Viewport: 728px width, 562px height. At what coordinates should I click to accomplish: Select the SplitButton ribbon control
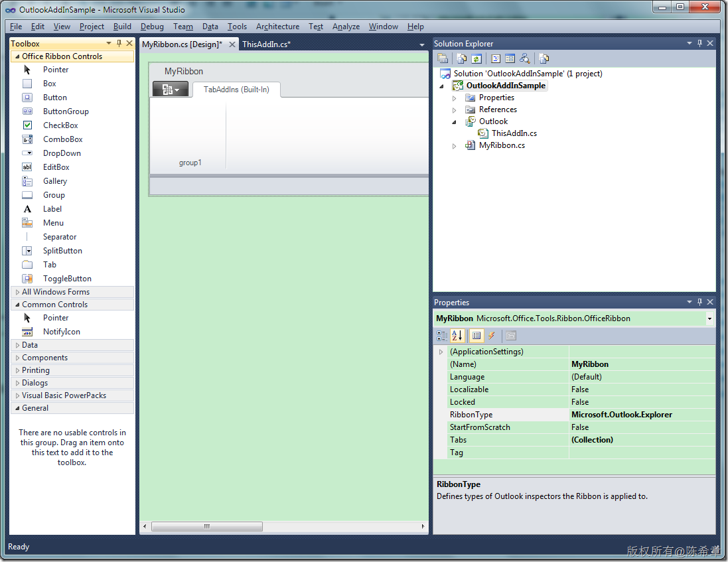tap(62, 251)
